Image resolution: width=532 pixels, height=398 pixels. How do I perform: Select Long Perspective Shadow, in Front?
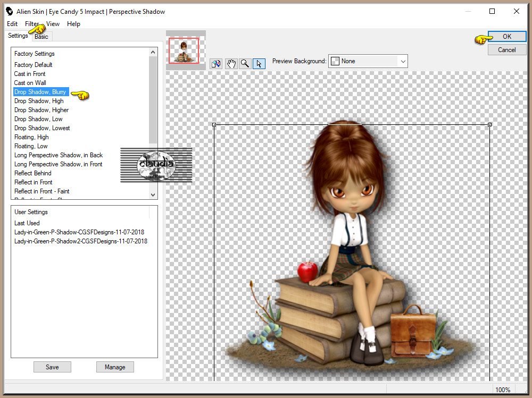point(59,164)
